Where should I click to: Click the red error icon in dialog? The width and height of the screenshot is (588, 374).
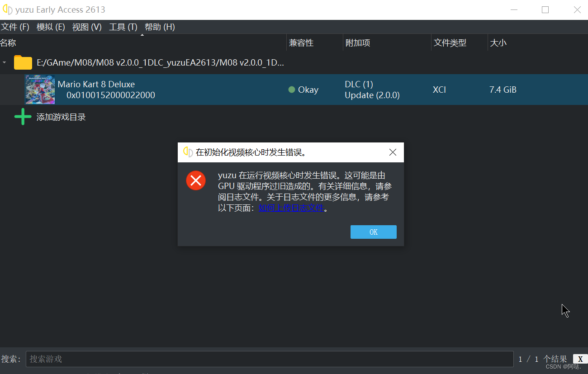tap(196, 181)
